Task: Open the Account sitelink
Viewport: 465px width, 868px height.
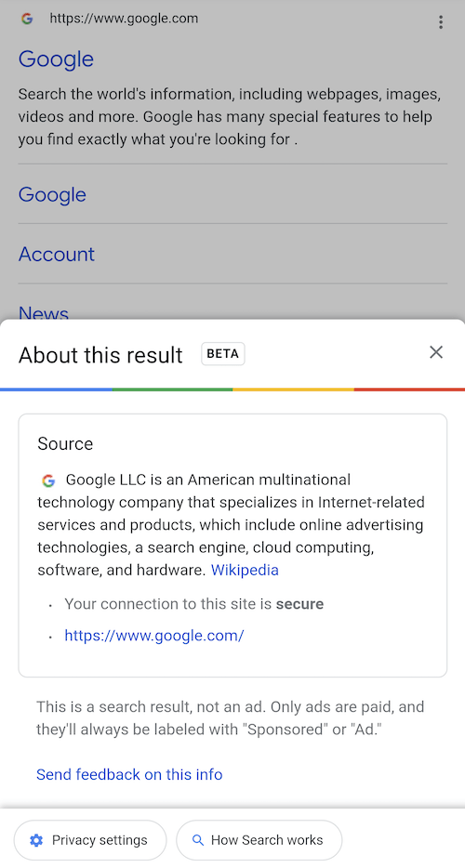Action: click(x=57, y=254)
